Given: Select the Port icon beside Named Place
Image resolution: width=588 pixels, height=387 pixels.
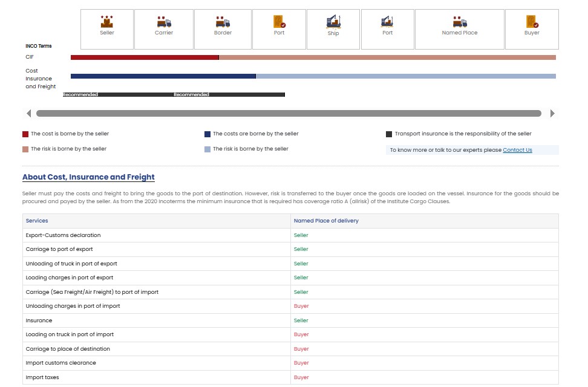Looking at the screenshot, I should [388, 22].
